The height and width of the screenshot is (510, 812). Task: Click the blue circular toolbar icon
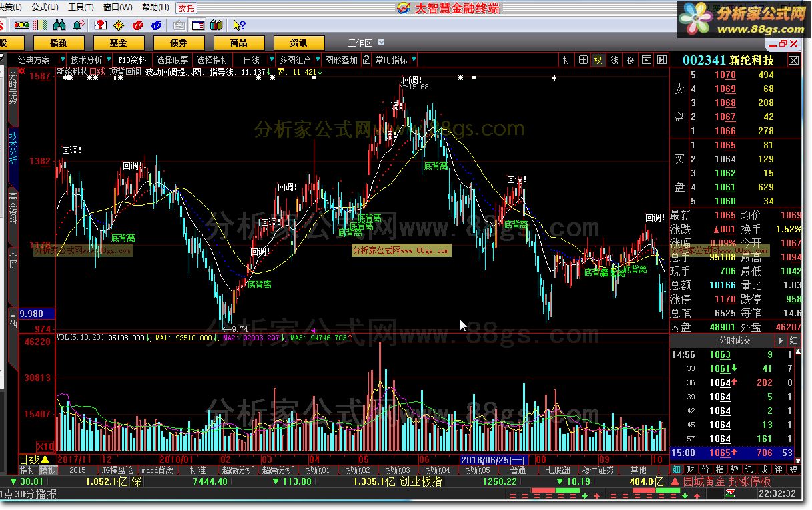pyautogui.click(x=157, y=25)
